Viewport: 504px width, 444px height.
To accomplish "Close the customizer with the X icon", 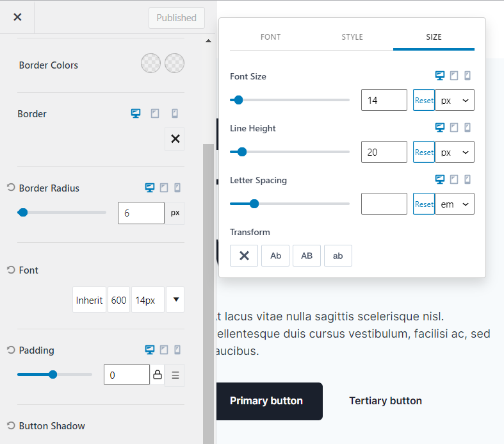I will pyautogui.click(x=17, y=17).
